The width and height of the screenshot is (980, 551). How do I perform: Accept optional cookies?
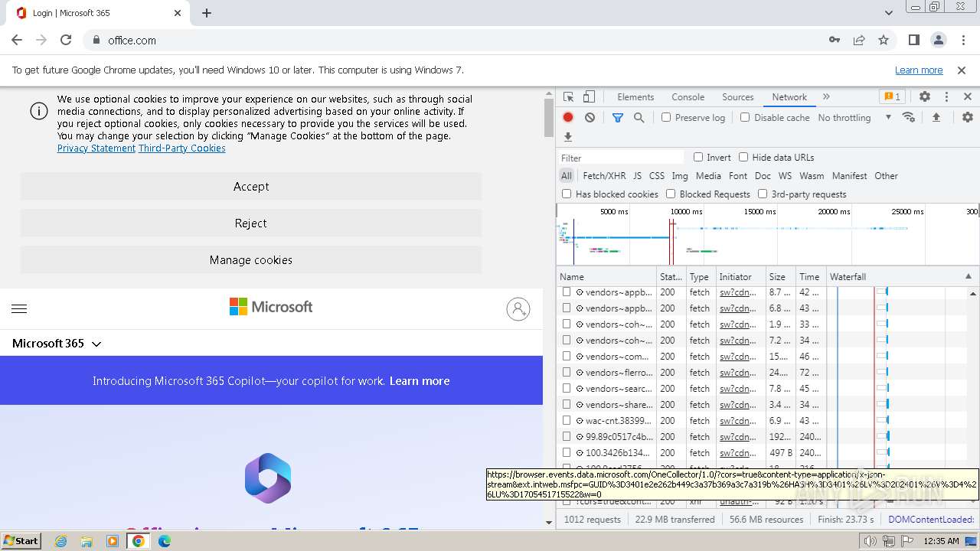251,187
